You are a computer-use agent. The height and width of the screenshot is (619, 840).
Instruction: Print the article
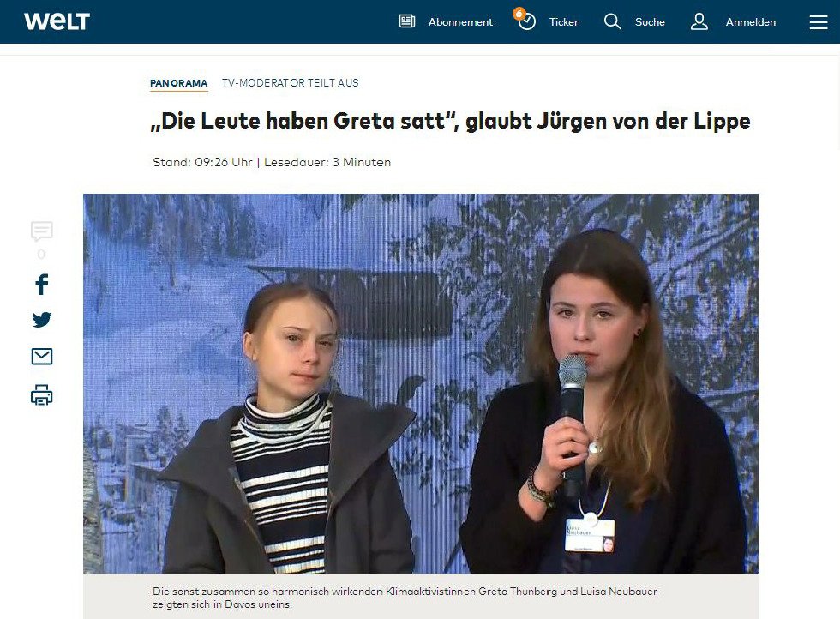42,395
